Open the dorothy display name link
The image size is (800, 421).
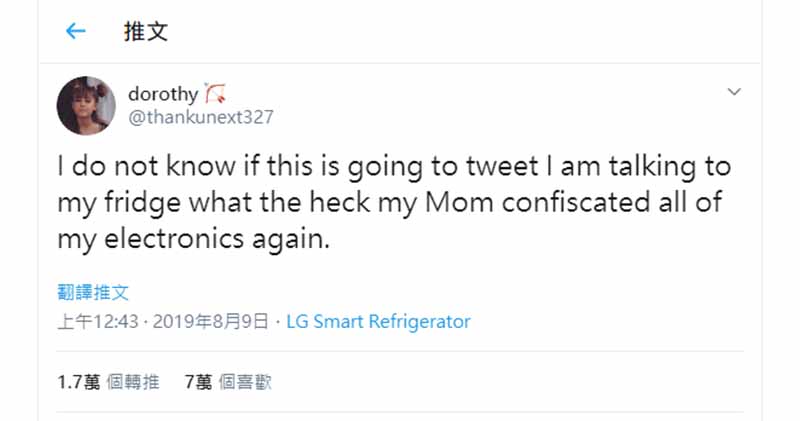pyautogui.click(x=163, y=94)
